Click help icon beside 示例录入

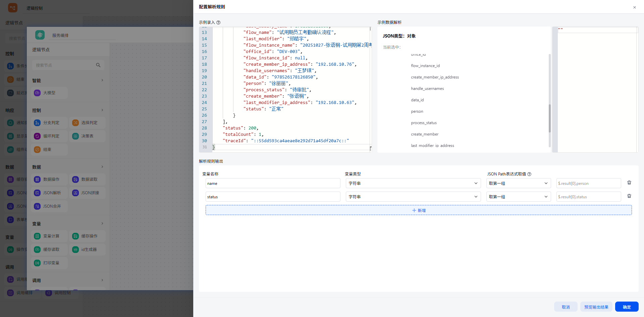pyautogui.click(x=218, y=22)
